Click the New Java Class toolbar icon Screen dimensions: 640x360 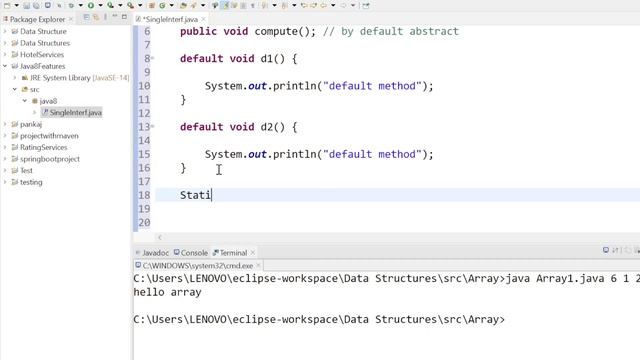pyautogui.click(x=162, y=5)
